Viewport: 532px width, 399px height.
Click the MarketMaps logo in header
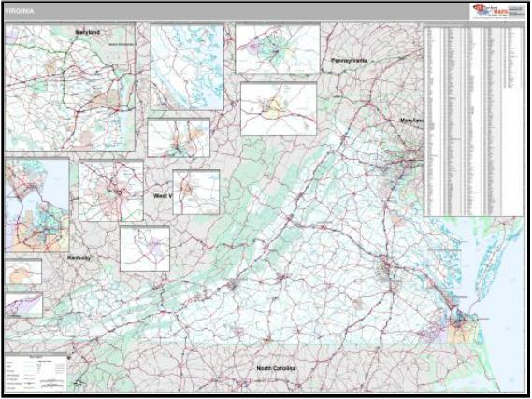coord(497,11)
